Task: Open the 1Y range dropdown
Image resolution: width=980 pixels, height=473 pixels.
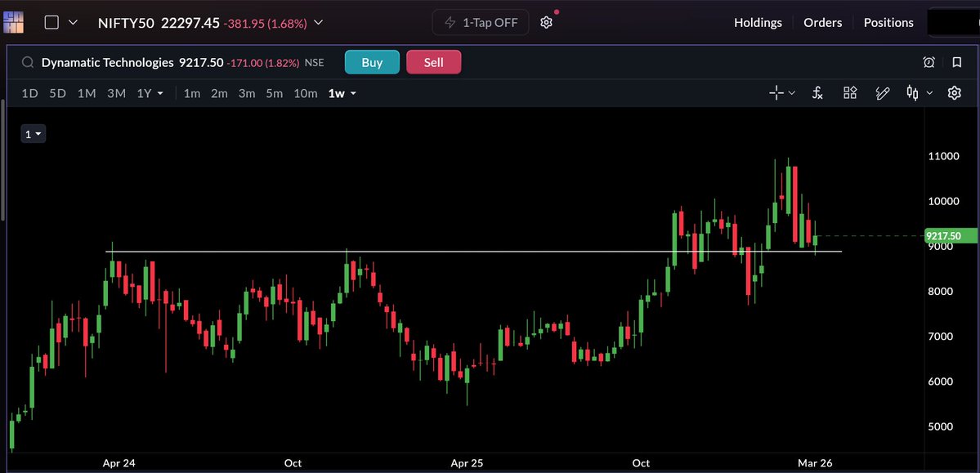Action: tap(150, 94)
